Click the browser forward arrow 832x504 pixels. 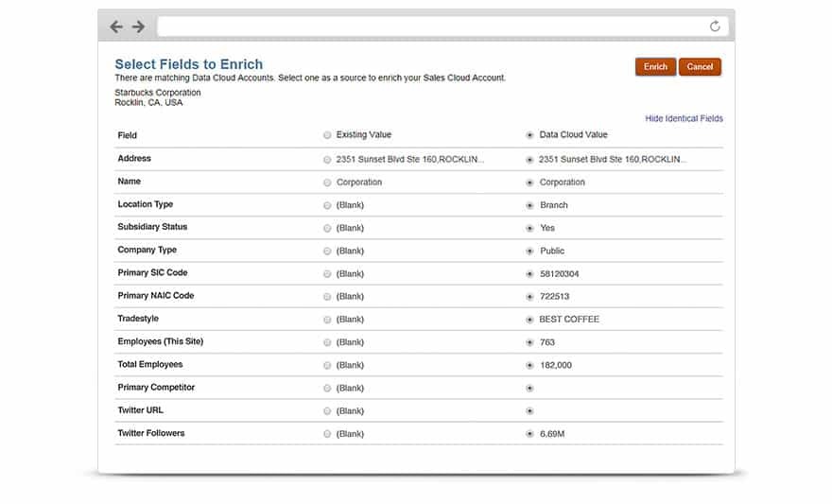(x=138, y=26)
